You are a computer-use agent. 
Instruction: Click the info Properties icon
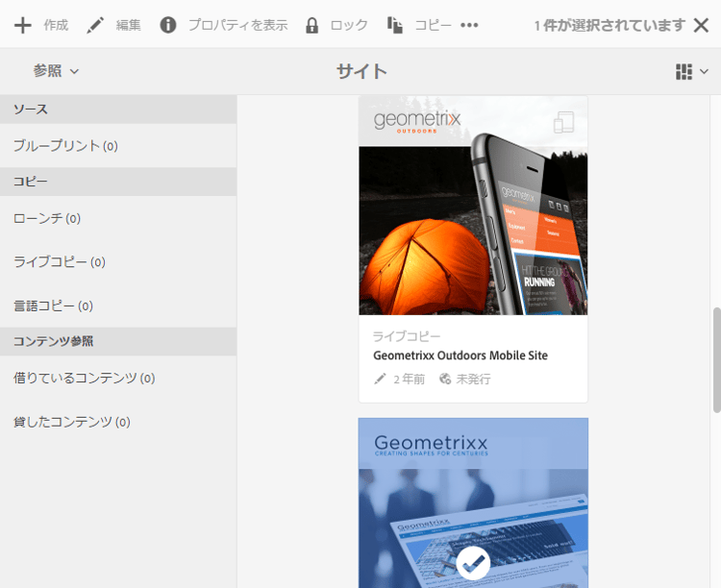point(168,25)
